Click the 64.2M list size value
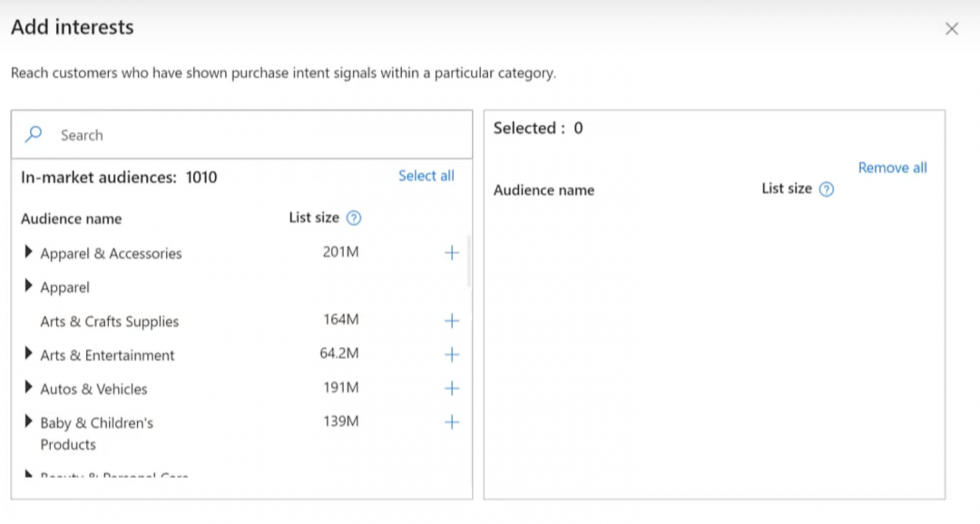 pyautogui.click(x=339, y=354)
